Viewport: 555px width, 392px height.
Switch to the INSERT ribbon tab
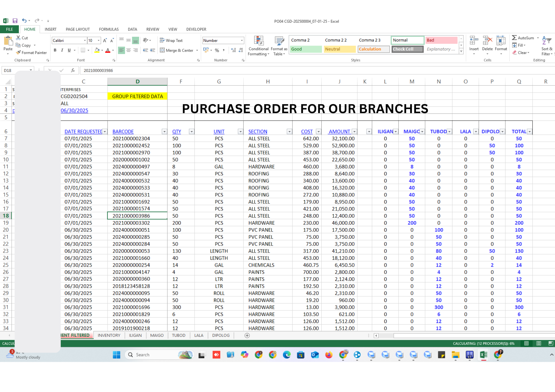point(51,29)
